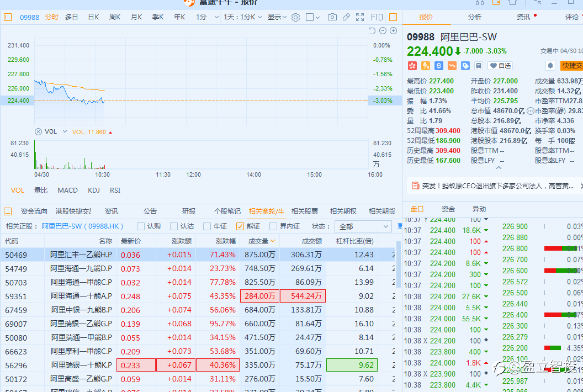Click the Hong Kong market flag icon
The image size is (583, 392).
412,66
